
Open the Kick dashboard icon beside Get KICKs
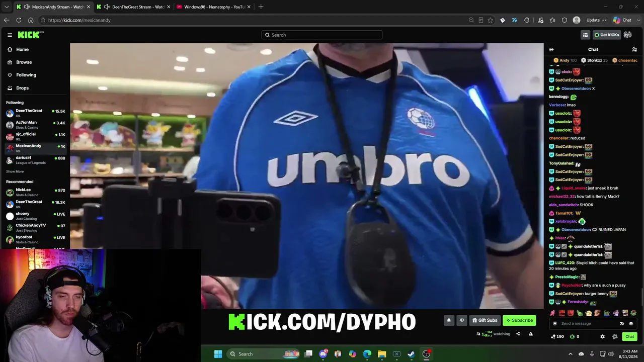tap(585, 35)
